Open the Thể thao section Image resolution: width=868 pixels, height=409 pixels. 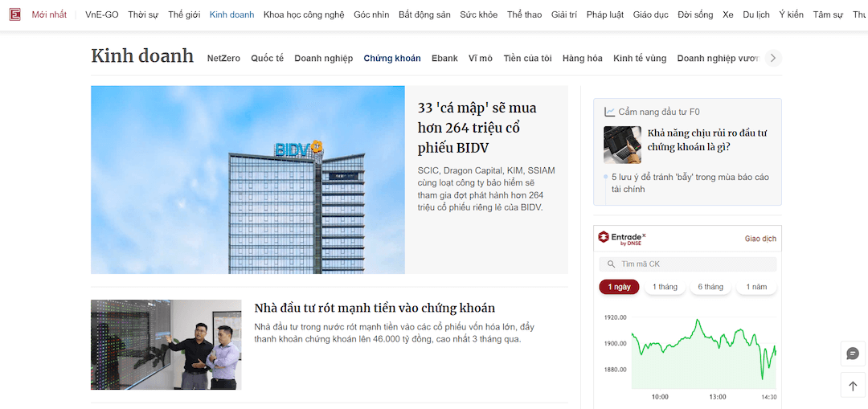coord(524,15)
